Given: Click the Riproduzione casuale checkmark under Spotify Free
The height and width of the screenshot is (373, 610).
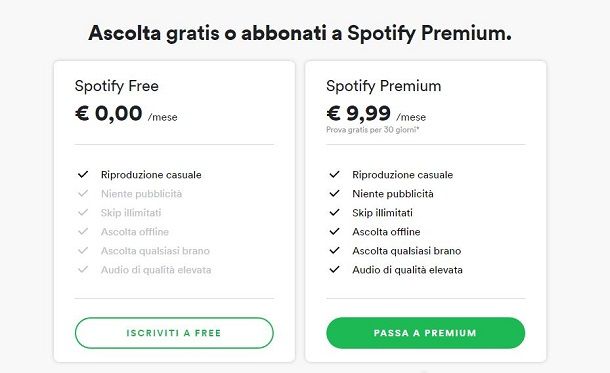Looking at the screenshot, I should tap(83, 174).
